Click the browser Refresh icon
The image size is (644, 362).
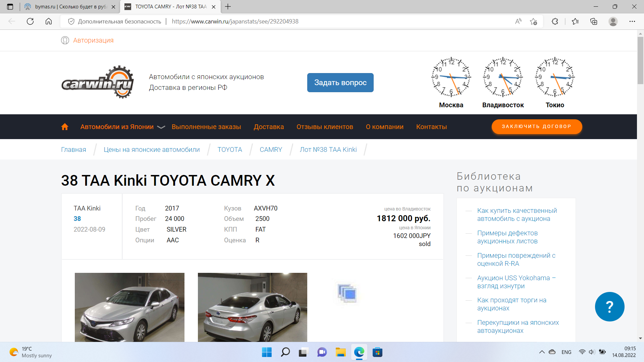30,21
